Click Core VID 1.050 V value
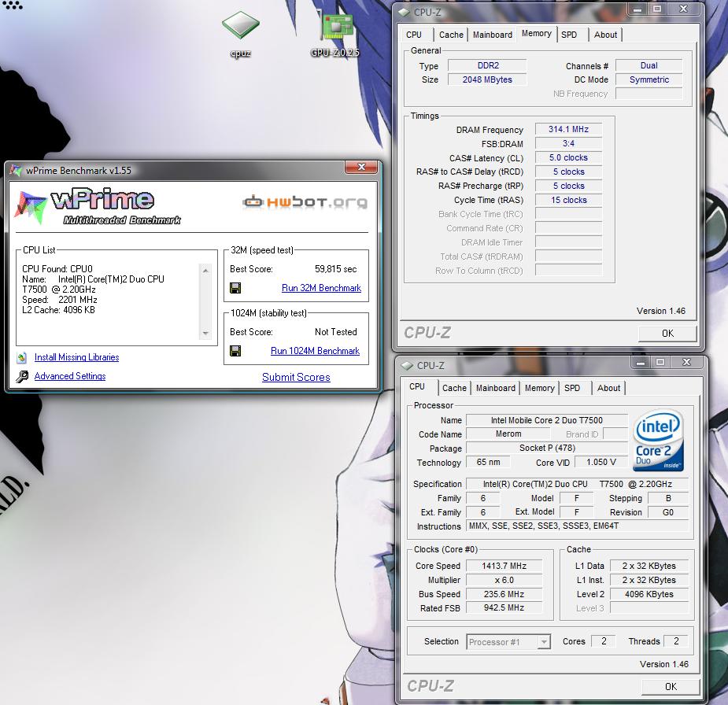 click(x=601, y=463)
